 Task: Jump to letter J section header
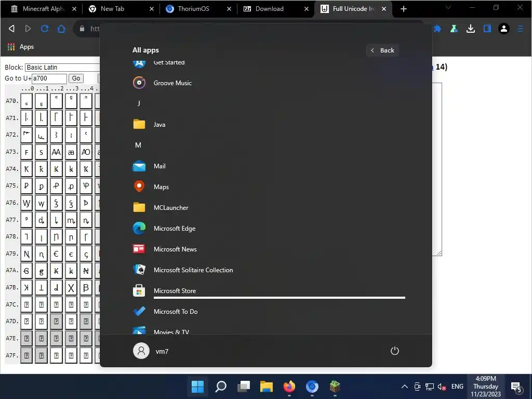138,103
